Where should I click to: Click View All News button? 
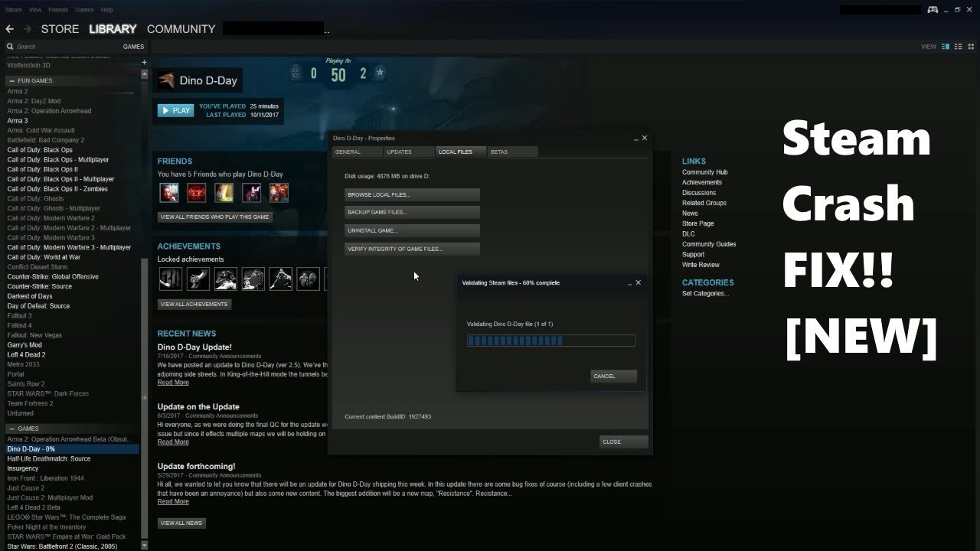click(x=181, y=523)
